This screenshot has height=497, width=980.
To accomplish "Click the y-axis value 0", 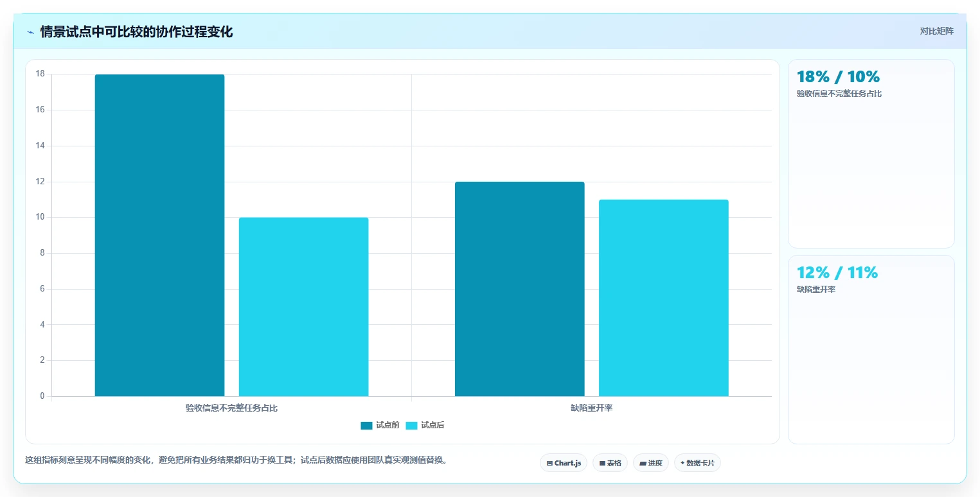I will coord(42,396).
